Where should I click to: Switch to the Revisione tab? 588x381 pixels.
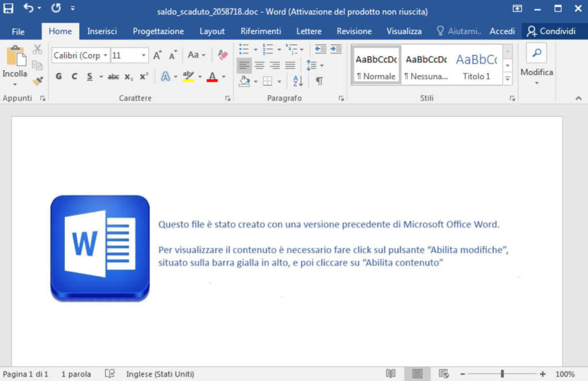tap(354, 31)
